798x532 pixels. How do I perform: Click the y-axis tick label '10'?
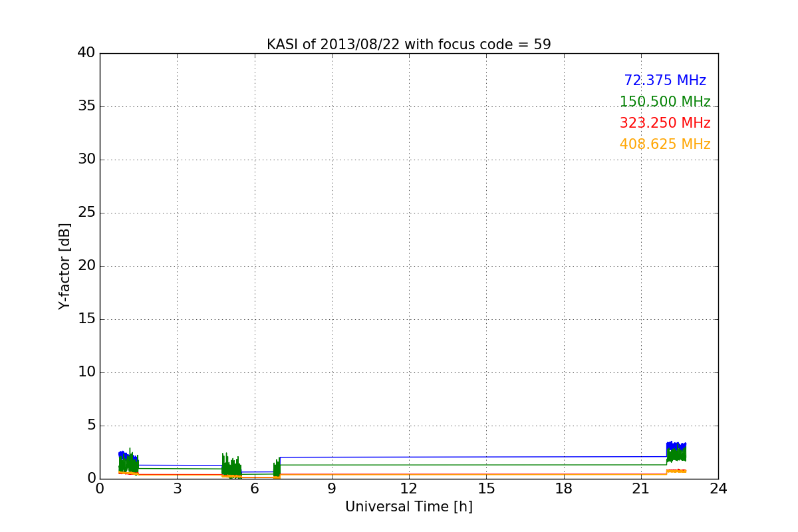coord(86,372)
